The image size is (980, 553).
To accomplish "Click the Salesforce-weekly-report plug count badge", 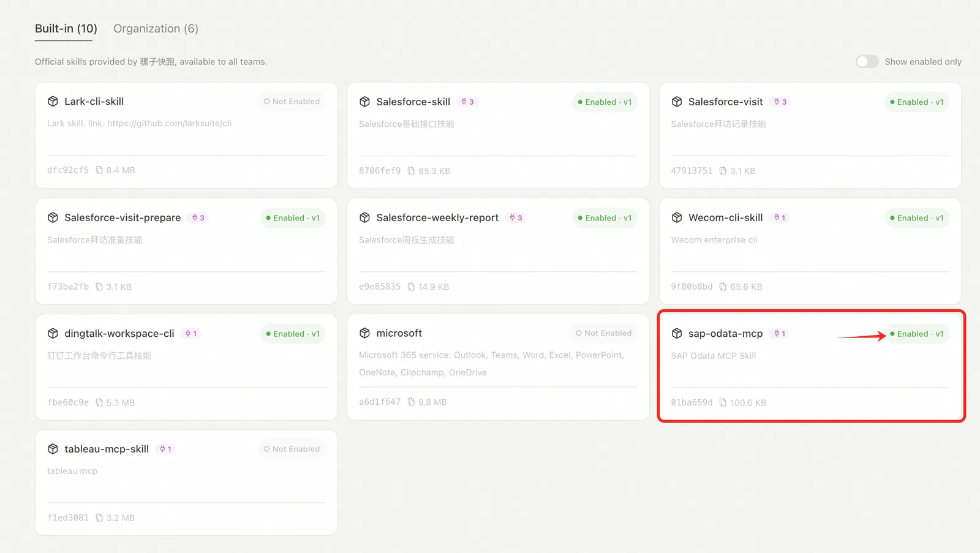I will [516, 217].
